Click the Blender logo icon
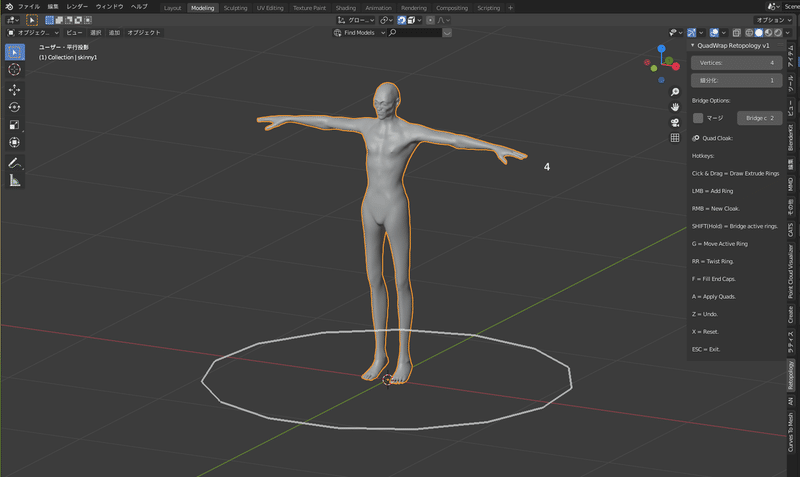 click(x=9, y=7)
